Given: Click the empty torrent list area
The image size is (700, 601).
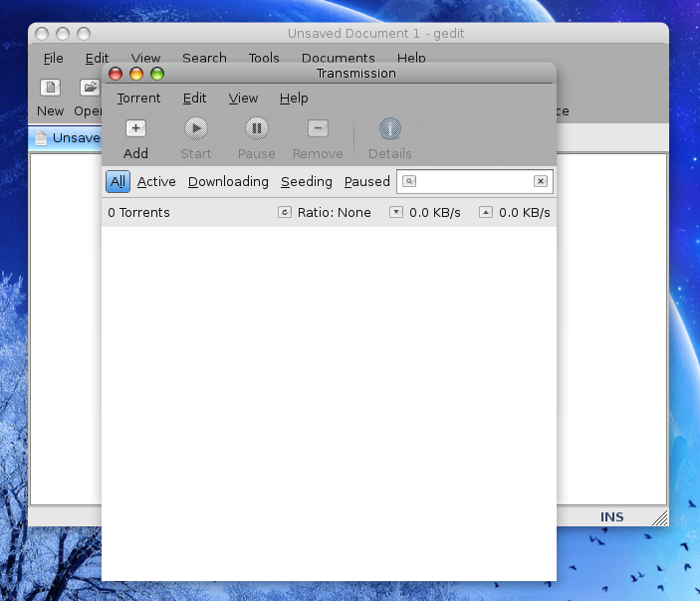Looking at the screenshot, I should [329, 403].
